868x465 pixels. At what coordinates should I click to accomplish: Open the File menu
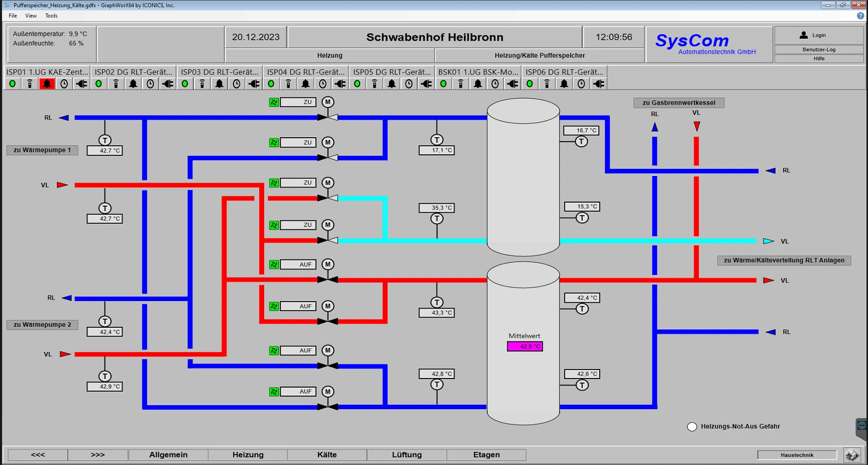[x=13, y=16]
